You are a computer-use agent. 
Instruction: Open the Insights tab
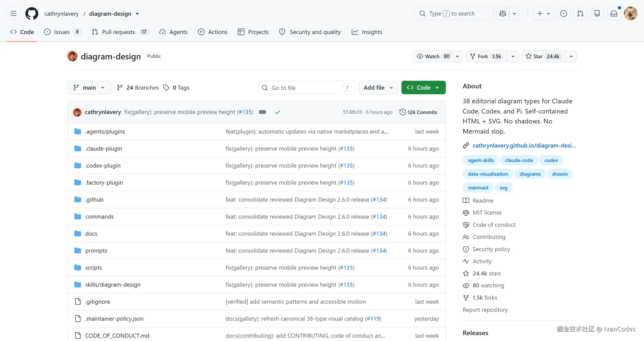click(x=367, y=32)
